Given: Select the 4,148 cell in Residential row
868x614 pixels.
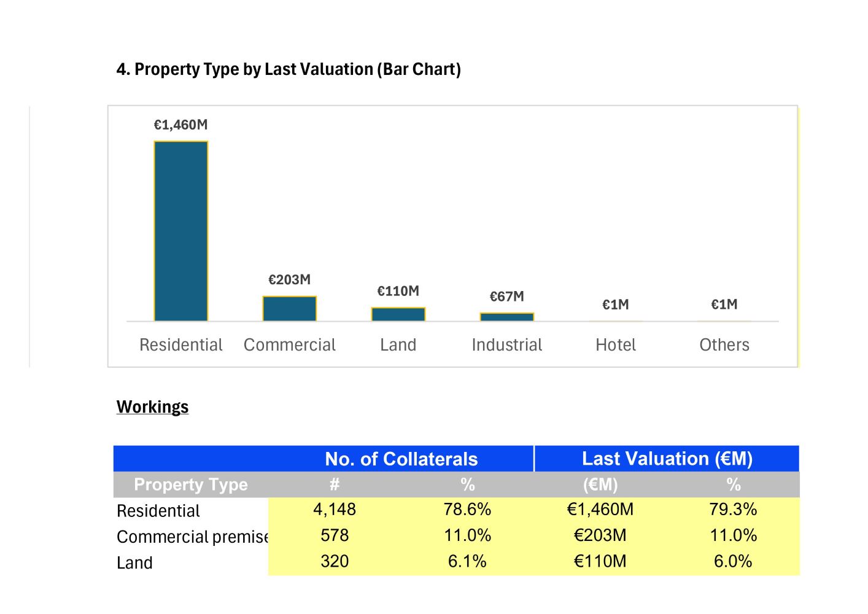Looking at the screenshot, I should point(334,510).
